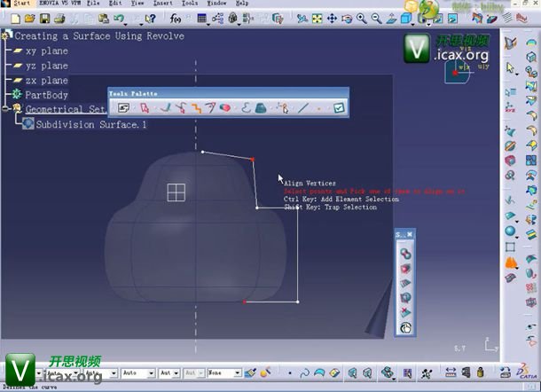Expand the Geometrical Set tree node
Image resolution: width=541 pixels, height=392 pixels.
click(x=5, y=109)
